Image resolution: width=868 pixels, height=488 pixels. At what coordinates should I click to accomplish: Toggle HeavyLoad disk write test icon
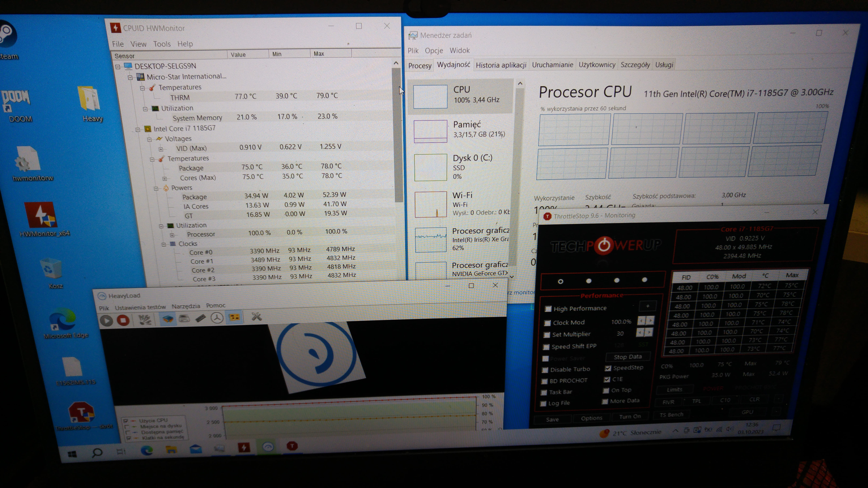(x=184, y=318)
